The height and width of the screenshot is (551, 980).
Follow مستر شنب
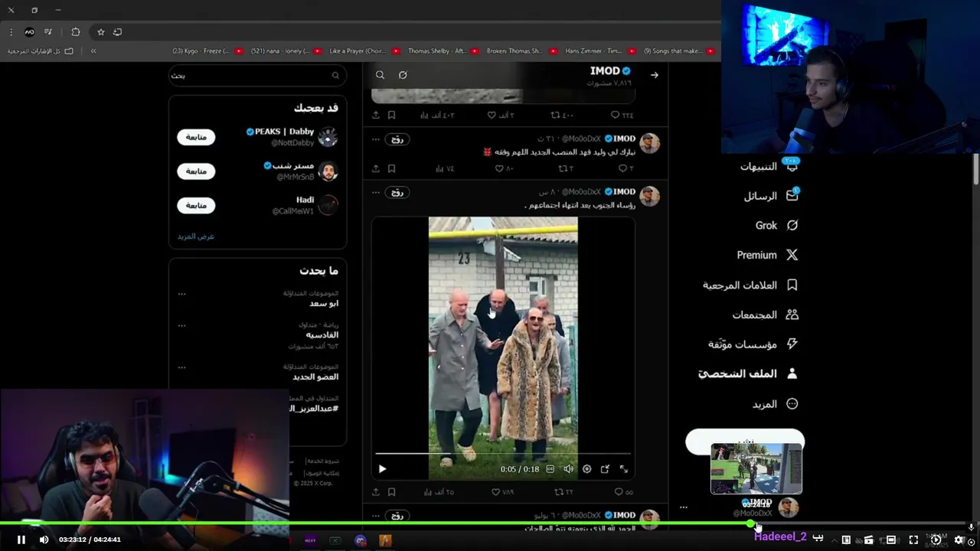(x=196, y=171)
